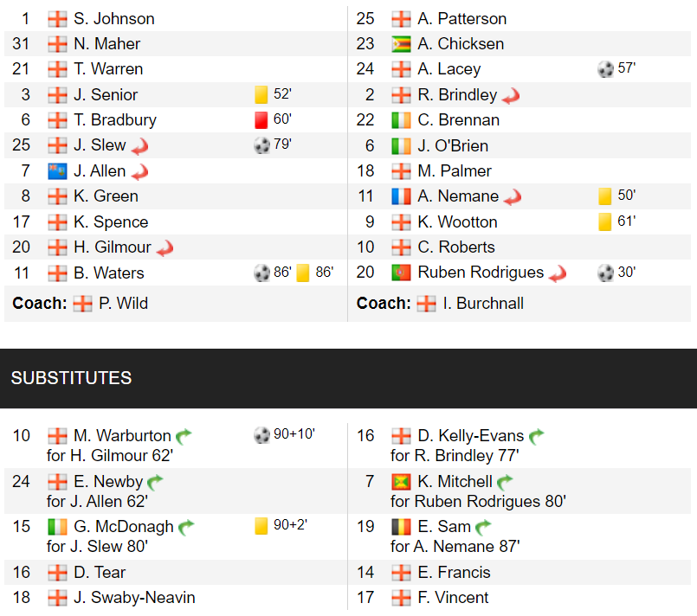Click the substituted-on arrow next to M. Warburton

point(184,436)
